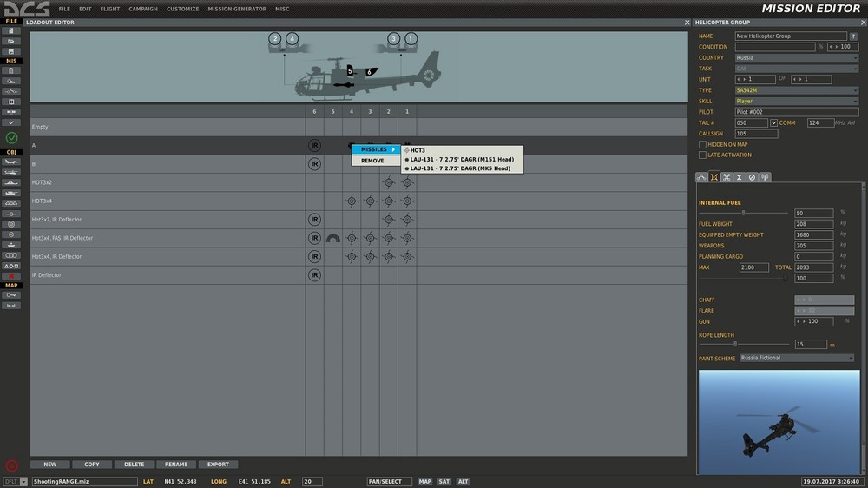Select the airplane object tool in sidebar
The width and height of the screenshot is (868, 488).
[x=11, y=162]
